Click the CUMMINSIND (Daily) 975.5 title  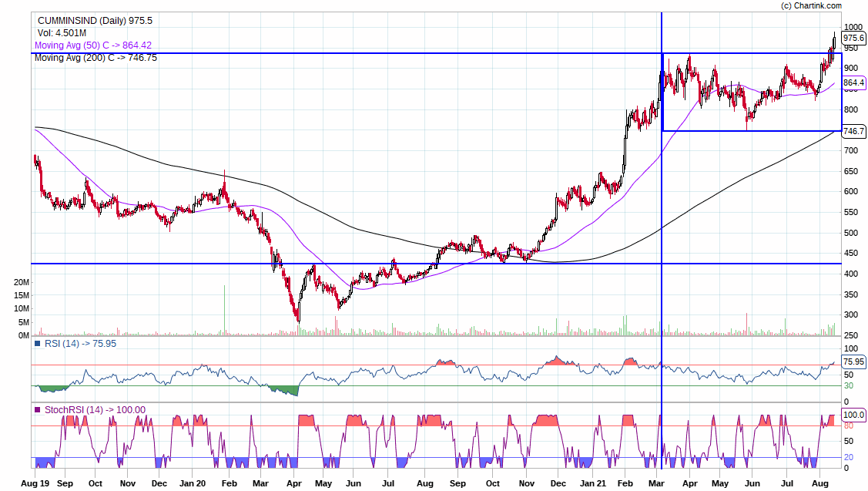[95, 21]
